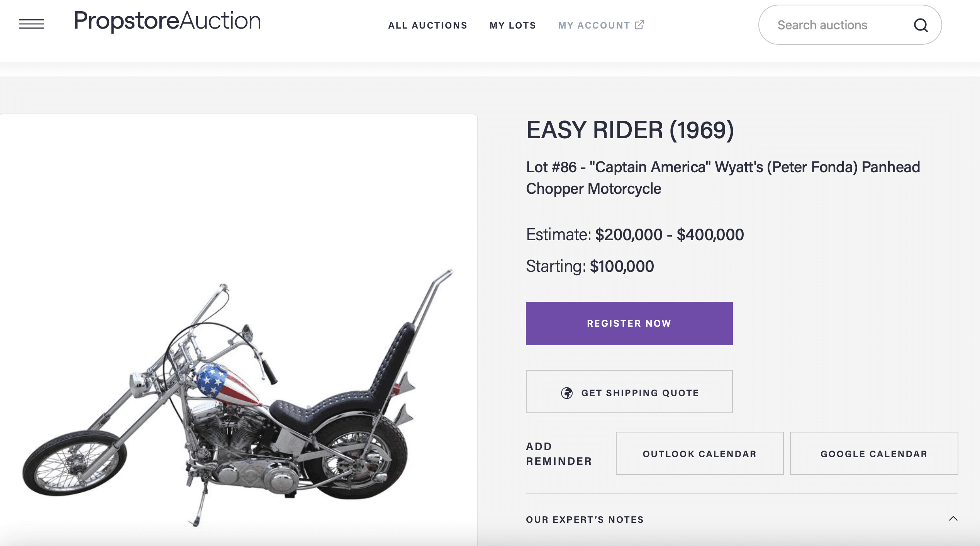Screen dimensions: 980x546
Task: Click the globe icon in shipping quote button
Action: 566,393
